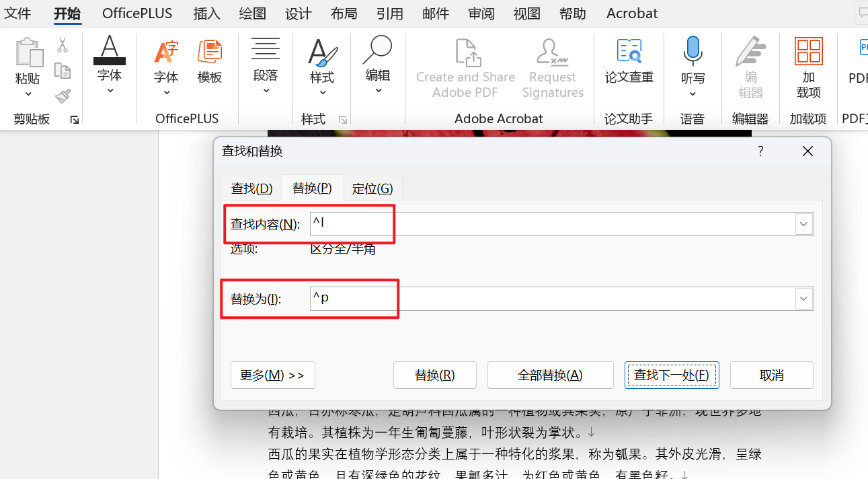Click the Replace (R) button
Image resolution: width=868 pixels, height=479 pixels.
coord(435,375)
